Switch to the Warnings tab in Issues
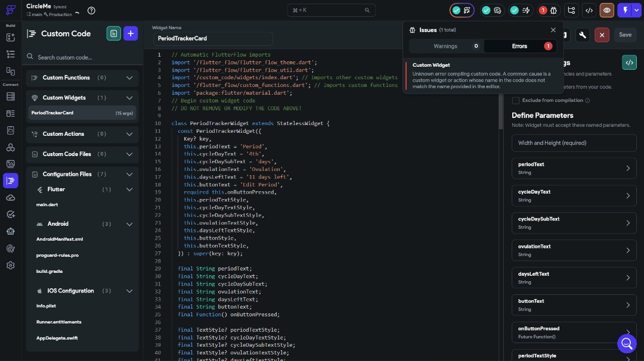Viewport: 644px width, 361px height. pos(445,46)
